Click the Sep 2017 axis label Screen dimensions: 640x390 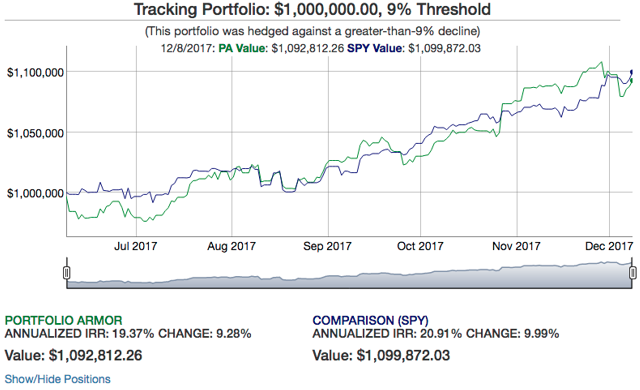coord(327,246)
